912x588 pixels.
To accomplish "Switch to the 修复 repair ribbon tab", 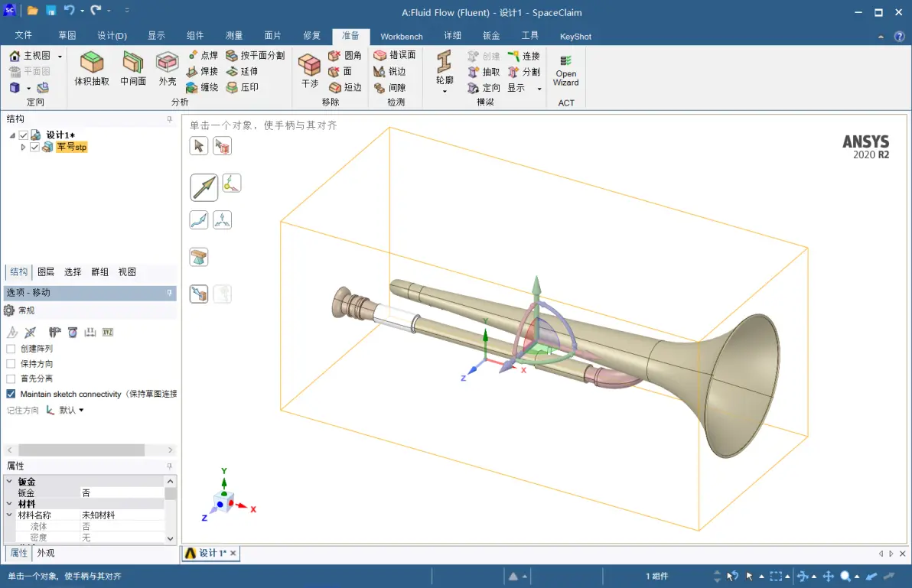I will pyautogui.click(x=311, y=35).
